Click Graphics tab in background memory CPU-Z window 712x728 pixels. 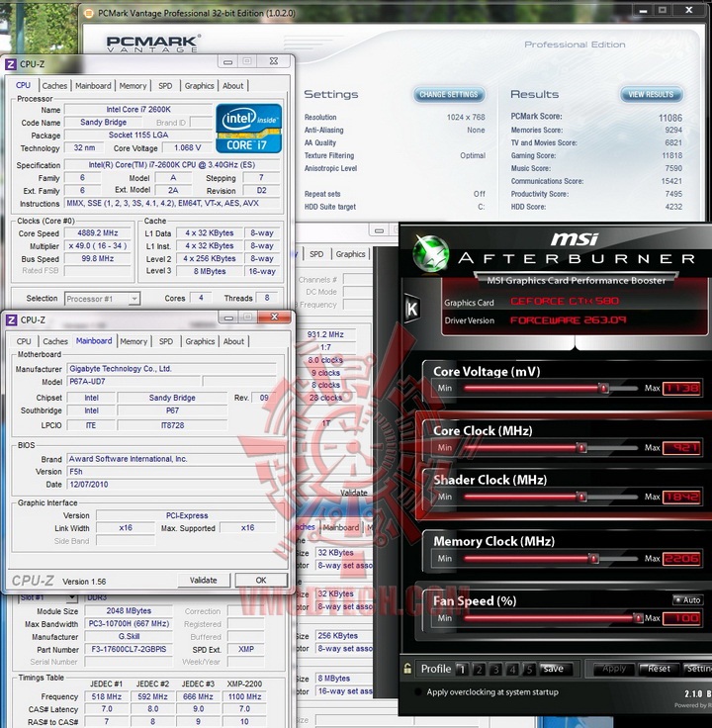(x=350, y=254)
